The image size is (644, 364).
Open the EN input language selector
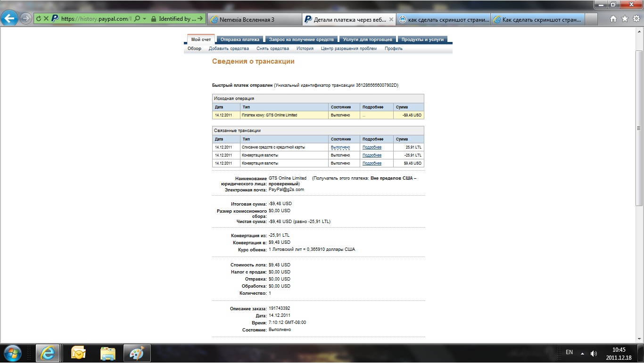[569, 352]
